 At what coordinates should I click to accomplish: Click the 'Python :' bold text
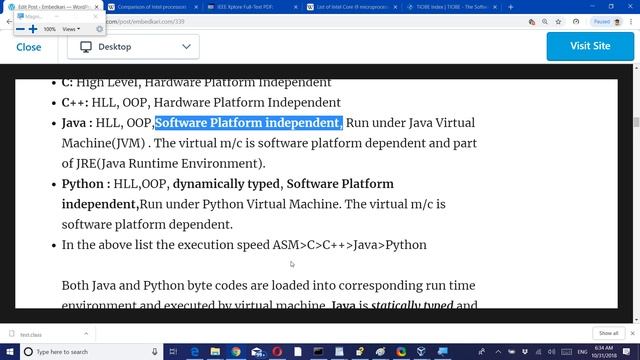point(86,184)
